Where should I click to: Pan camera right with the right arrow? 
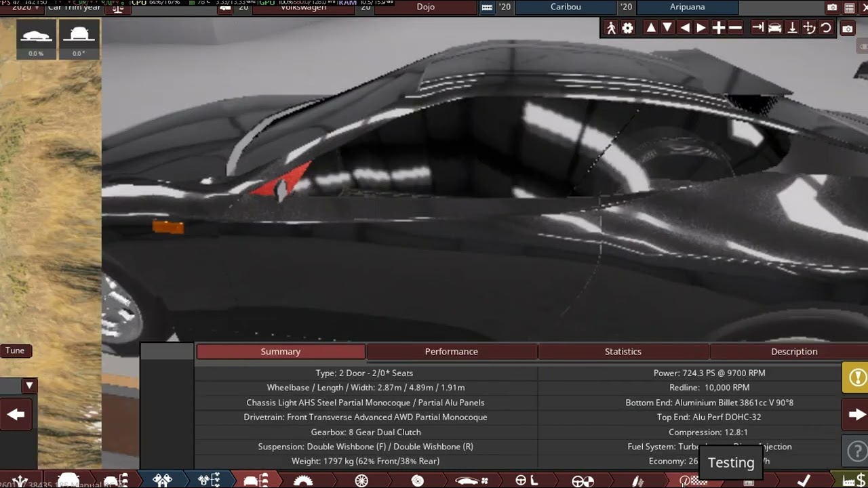click(x=701, y=28)
